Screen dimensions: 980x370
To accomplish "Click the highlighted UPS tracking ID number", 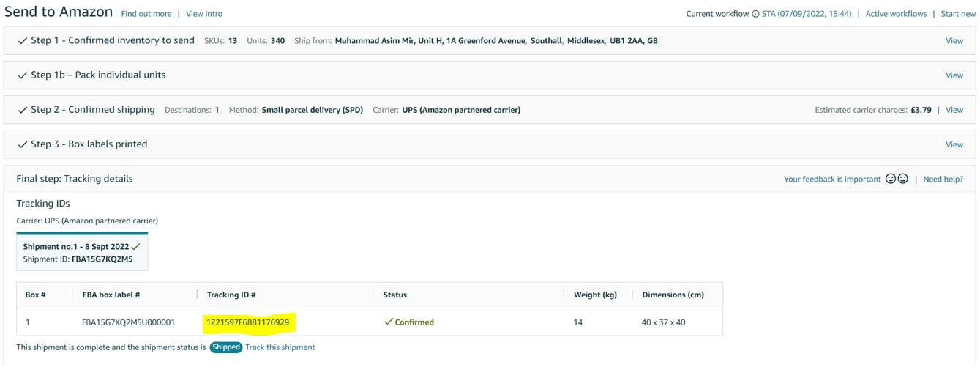I will pos(247,322).
